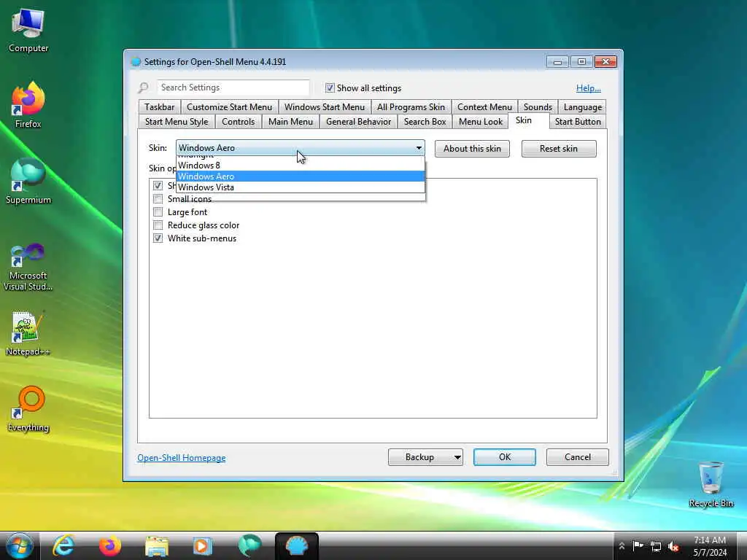Open the Controls tab
Image resolution: width=747 pixels, height=560 pixels.
239,122
